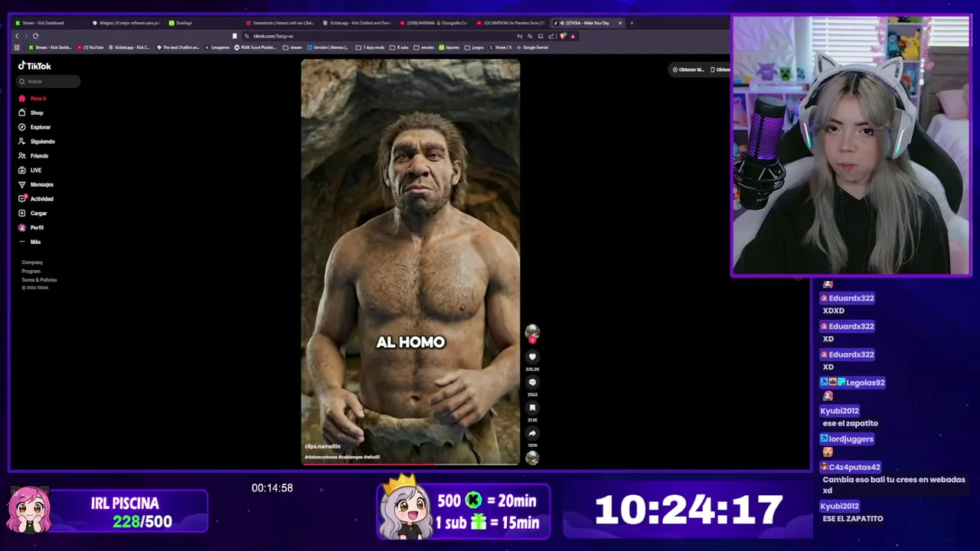Screen dimensions: 980x551
Task: Switch to the Widgets browser tab
Action: [x=126, y=23]
